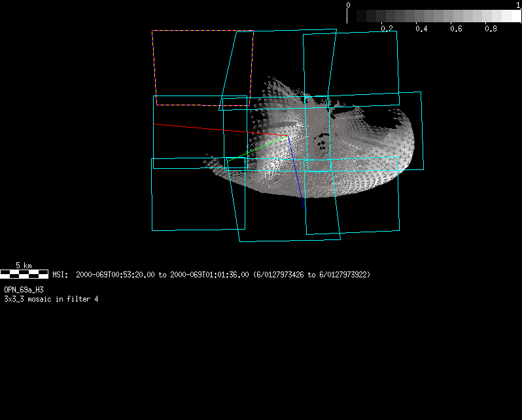Image resolution: width=522 pixels, height=420 pixels.
Task: Click the OPN_69a_H3 sequence label
Action: coord(24,289)
